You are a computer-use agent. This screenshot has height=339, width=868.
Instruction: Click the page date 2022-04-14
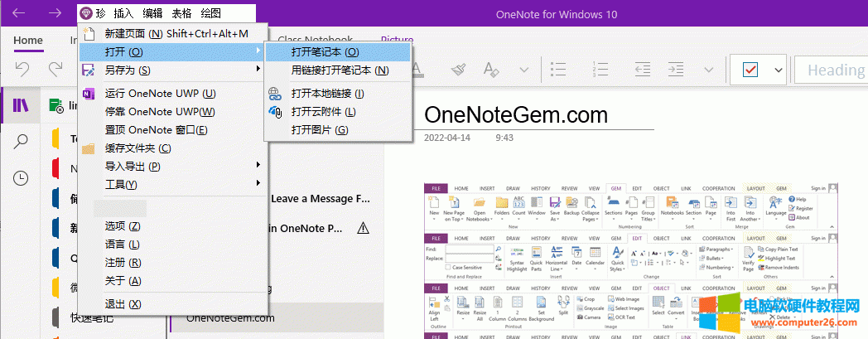pos(447,138)
